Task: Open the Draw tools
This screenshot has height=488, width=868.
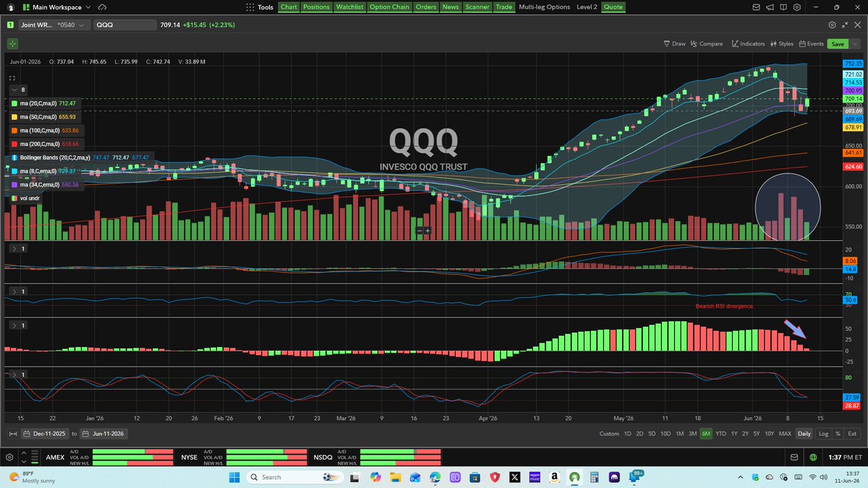Action: (674, 43)
